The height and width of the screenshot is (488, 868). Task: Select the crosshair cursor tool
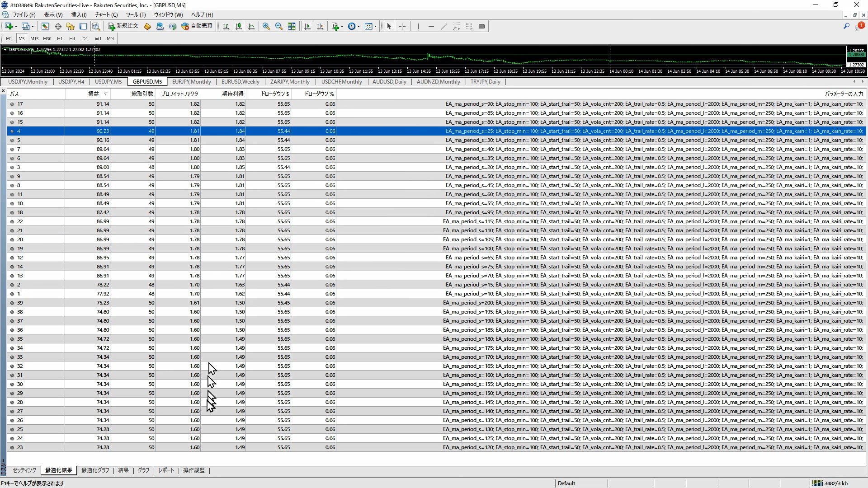pos(402,26)
